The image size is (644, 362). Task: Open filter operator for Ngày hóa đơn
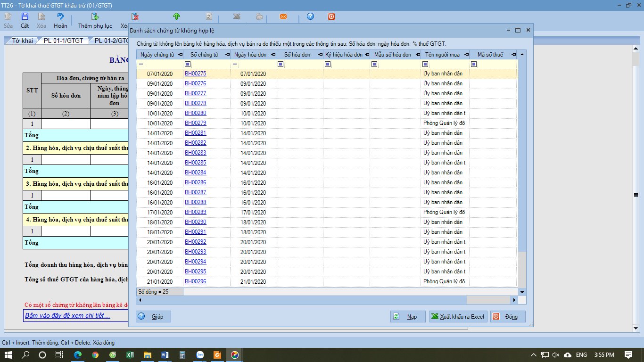point(234,64)
